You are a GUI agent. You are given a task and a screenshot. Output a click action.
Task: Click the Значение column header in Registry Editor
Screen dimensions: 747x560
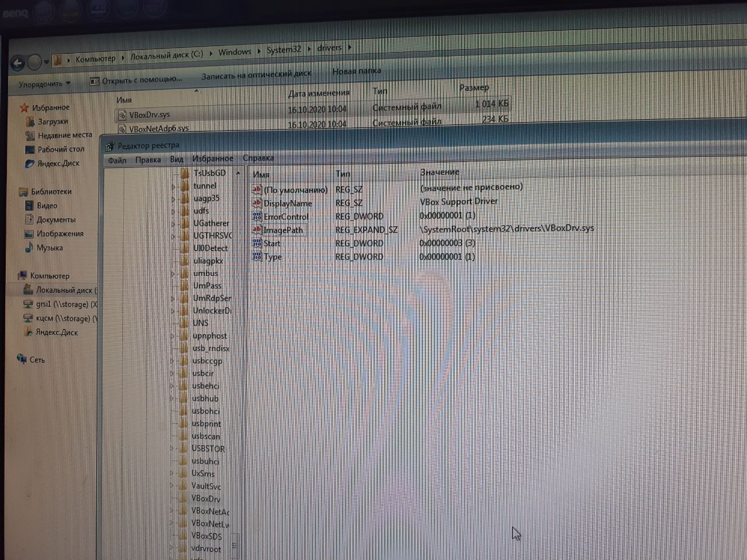point(439,172)
